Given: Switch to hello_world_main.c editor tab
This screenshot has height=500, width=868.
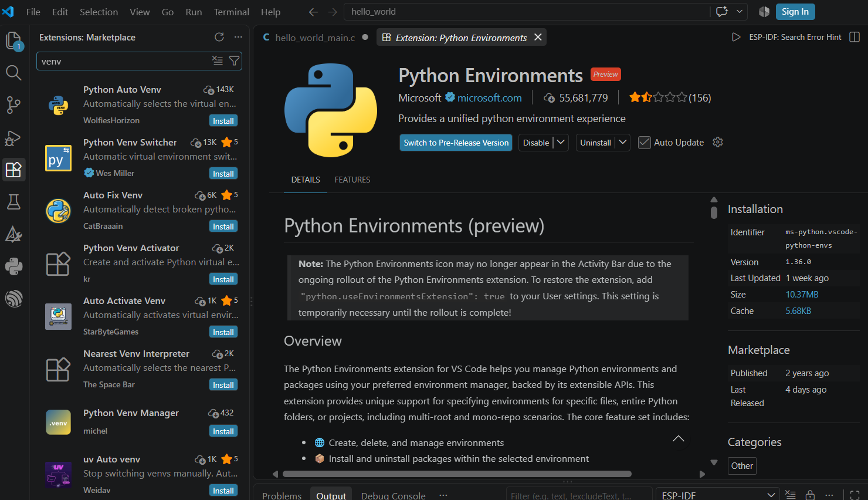Looking at the screenshot, I should point(315,38).
